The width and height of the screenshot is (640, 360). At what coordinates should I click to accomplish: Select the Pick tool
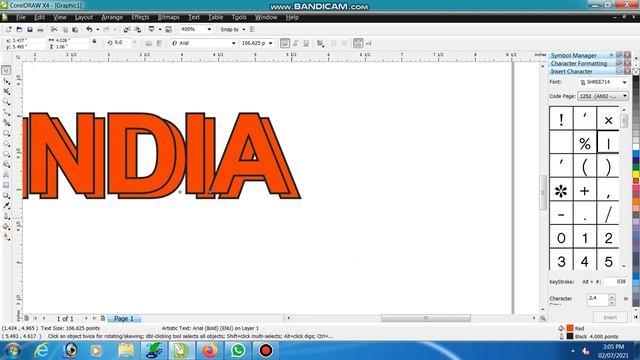(6, 70)
